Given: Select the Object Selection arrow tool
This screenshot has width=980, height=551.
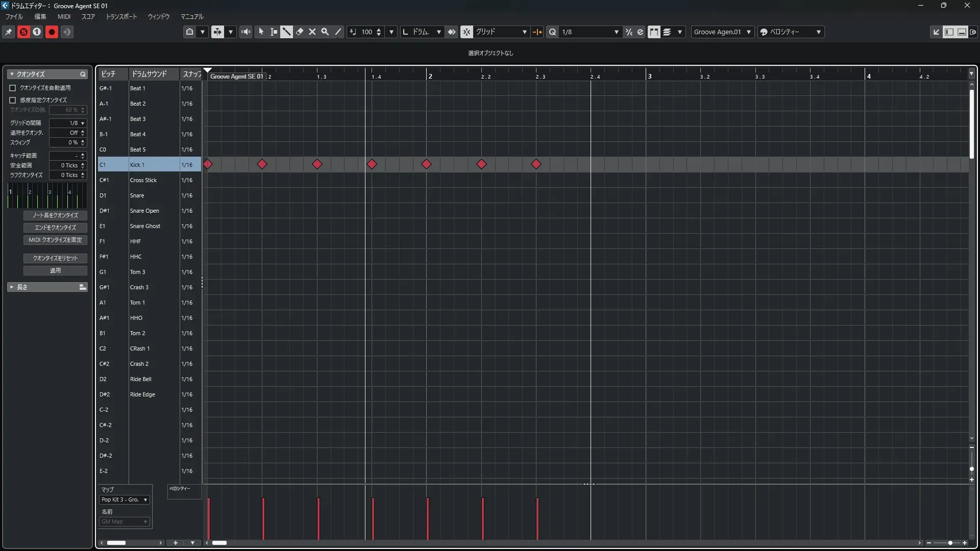Looking at the screenshot, I should click(261, 32).
